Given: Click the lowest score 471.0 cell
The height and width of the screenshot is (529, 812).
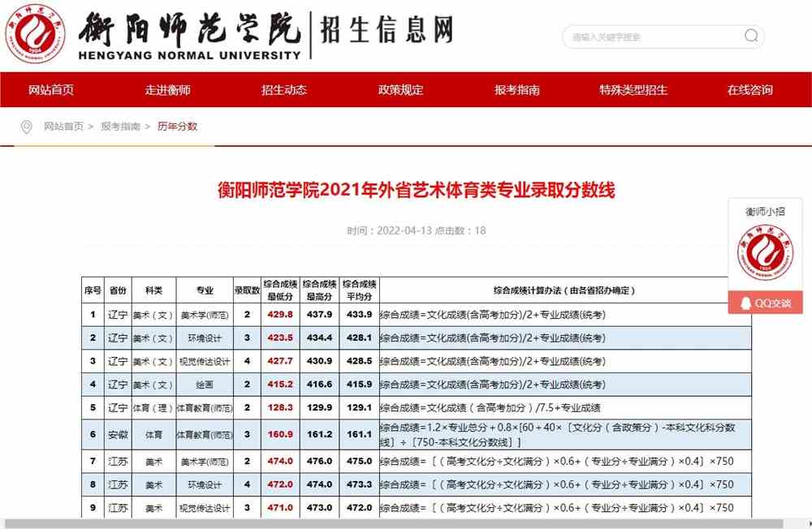Looking at the screenshot, I should [x=280, y=507].
